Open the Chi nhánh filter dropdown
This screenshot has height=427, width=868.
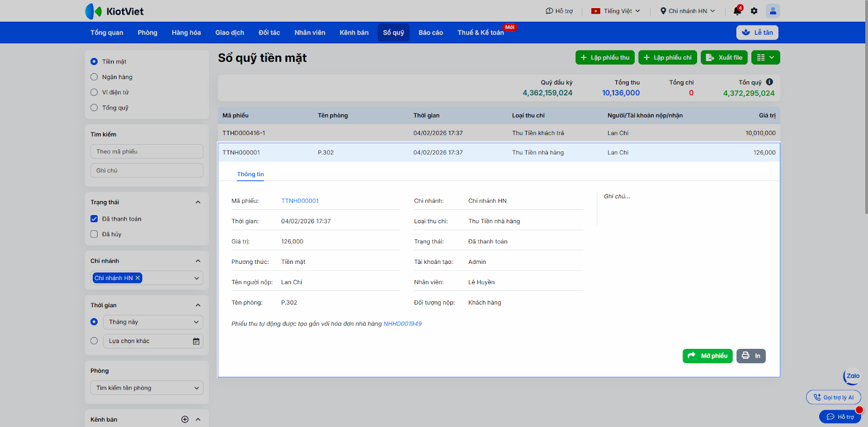(x=147, y=278)
